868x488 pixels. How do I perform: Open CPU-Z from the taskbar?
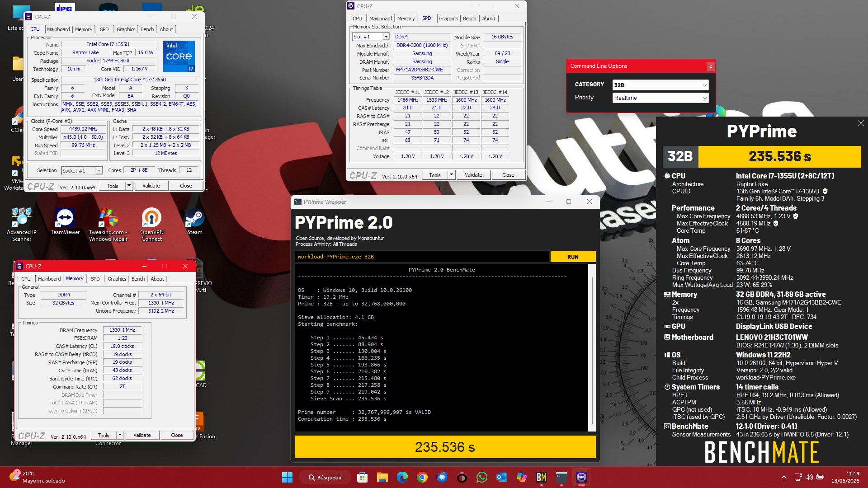[x=581, y=477]
